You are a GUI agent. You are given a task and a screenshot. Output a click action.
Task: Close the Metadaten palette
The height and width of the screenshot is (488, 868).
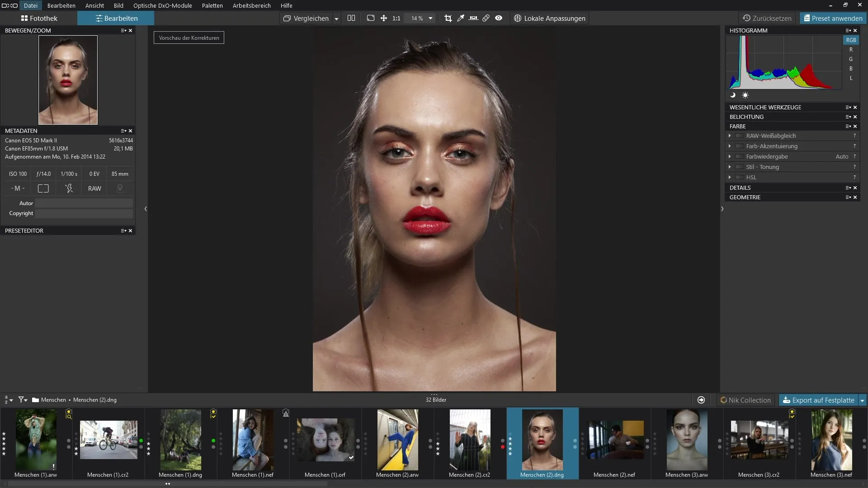(131, 131)
